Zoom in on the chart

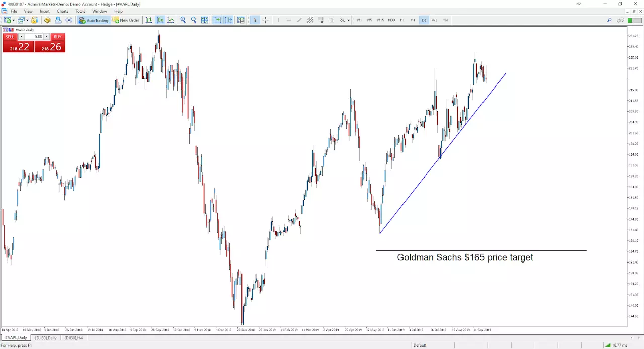pyautogui.click(x=183, y=20)
